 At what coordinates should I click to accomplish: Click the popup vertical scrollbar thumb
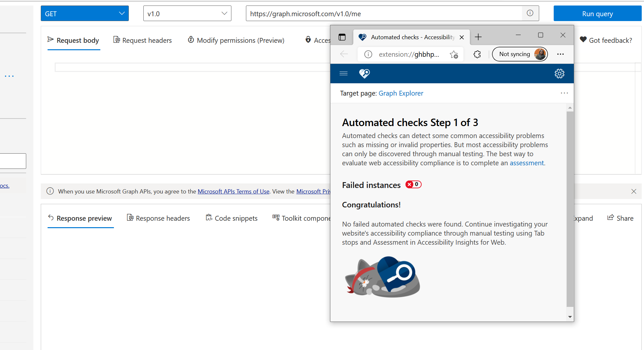pos(570,209)
